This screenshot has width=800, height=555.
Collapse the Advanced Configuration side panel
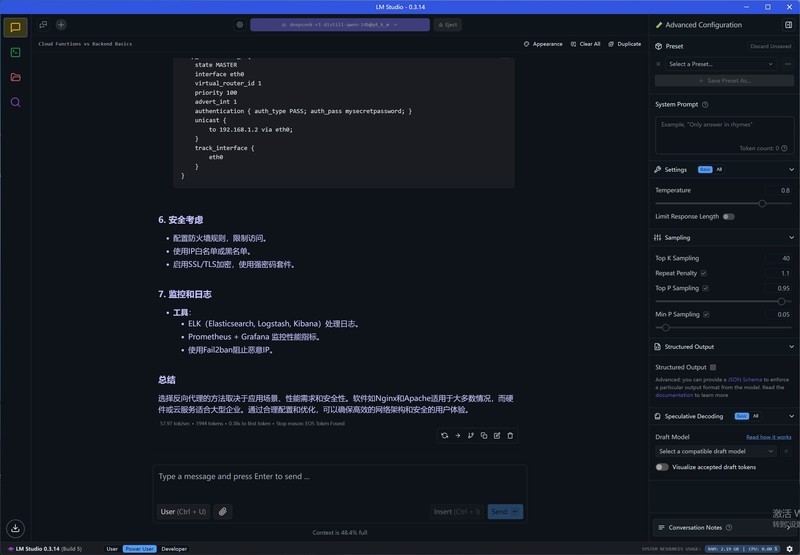pos(788,24)
